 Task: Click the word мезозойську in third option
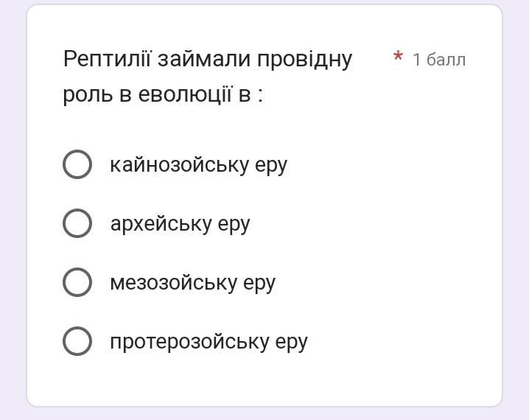pyautogui.click(x=173, y=283)
